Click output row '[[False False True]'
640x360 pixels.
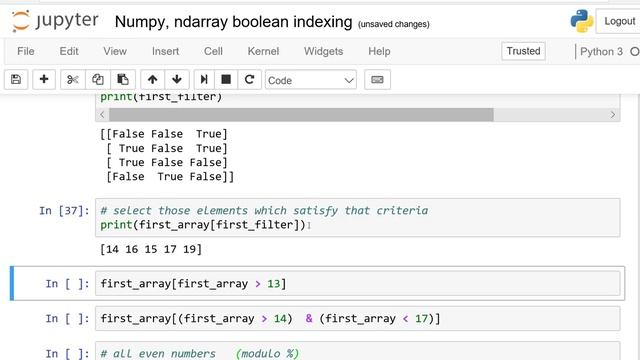(x=164, y=134)
